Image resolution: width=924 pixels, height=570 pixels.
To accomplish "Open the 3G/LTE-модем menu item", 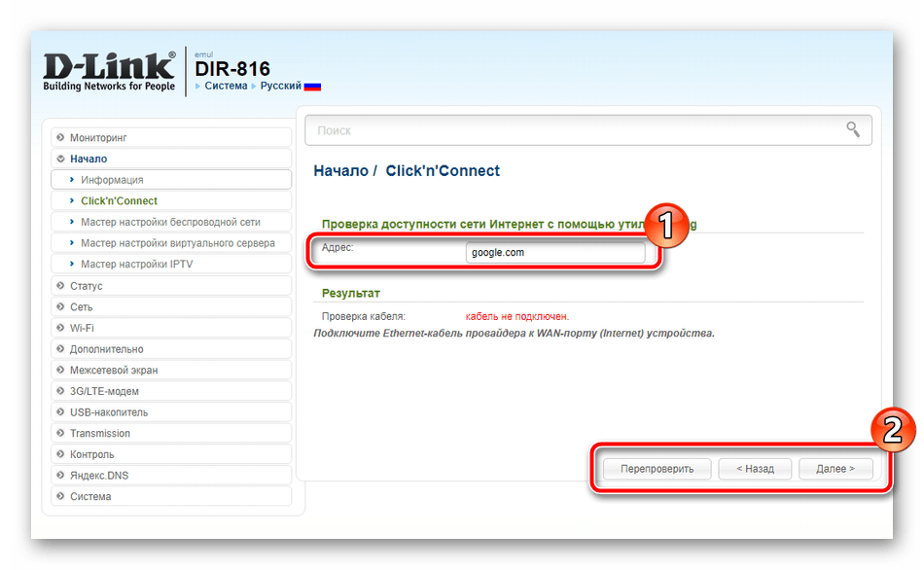I will pyautogui.click(x=171, y=391).
